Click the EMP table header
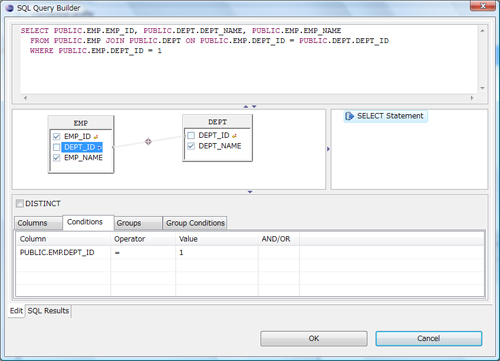The width and height of the screenshot is (500, 361). coord(81,123)
